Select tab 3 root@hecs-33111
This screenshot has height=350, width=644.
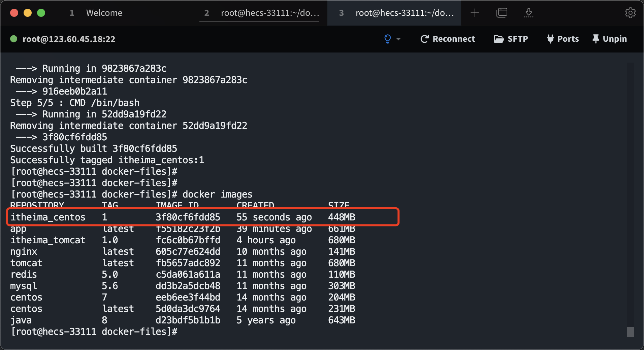click(x=397, y=13)
